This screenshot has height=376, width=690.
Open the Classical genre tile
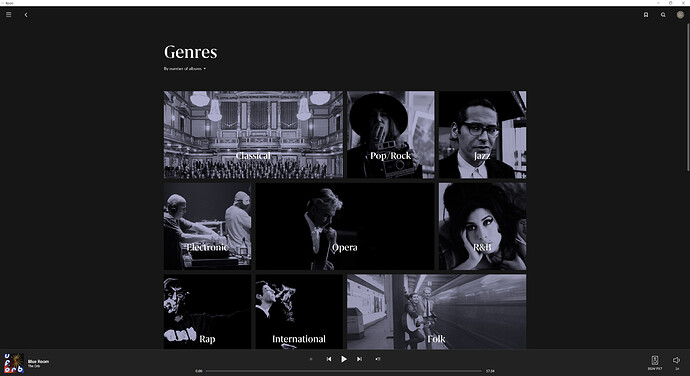253,135
